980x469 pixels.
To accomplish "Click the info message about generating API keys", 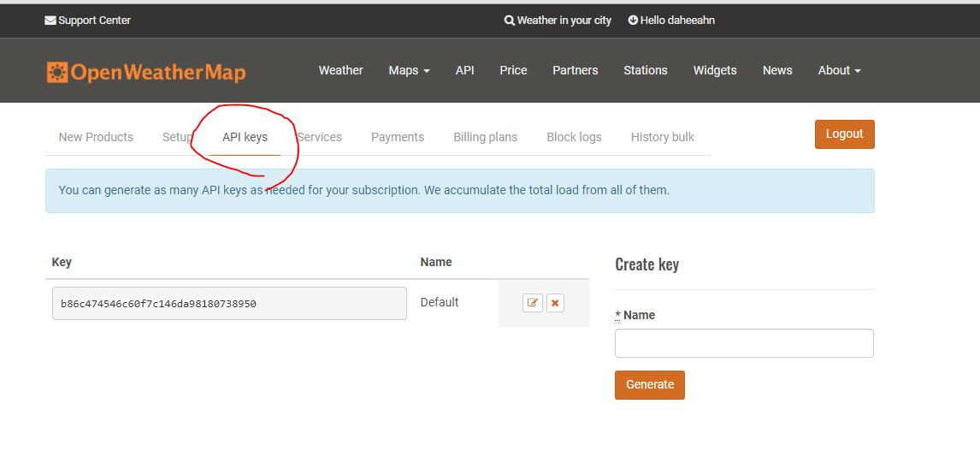I will pos(460,191).
